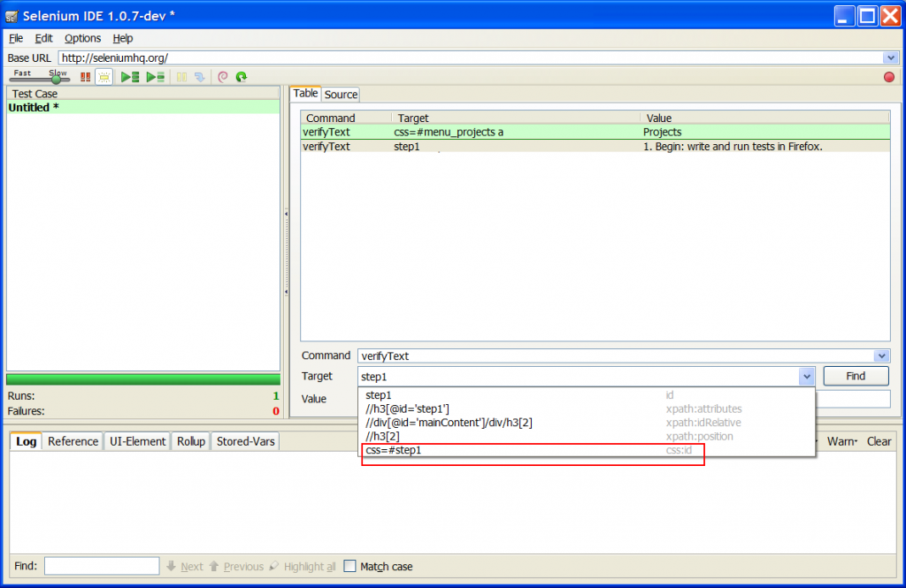The width and height of the screenshot is (906, 588).
Task: Open the Log tab
Action: [x=26, y=441]
